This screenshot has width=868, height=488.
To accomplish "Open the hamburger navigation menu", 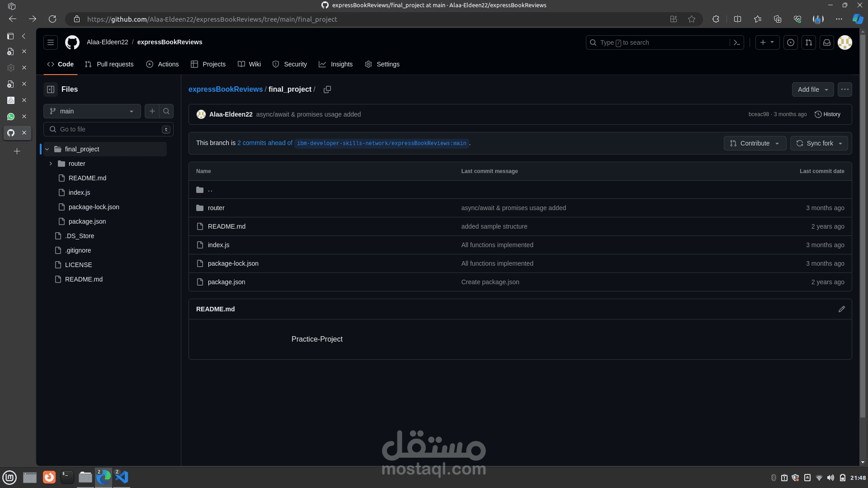I will click(51, 42).
